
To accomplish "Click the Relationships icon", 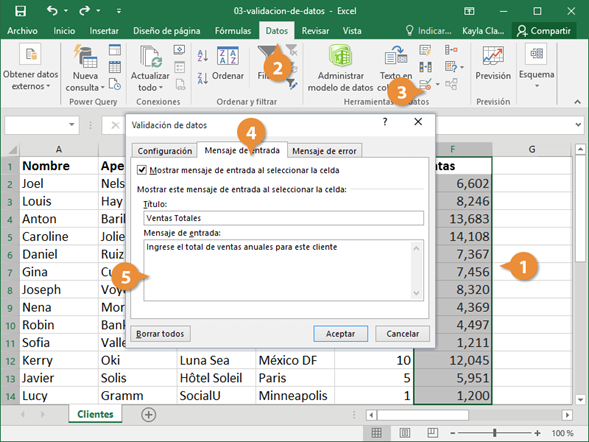I will point(451,84).
